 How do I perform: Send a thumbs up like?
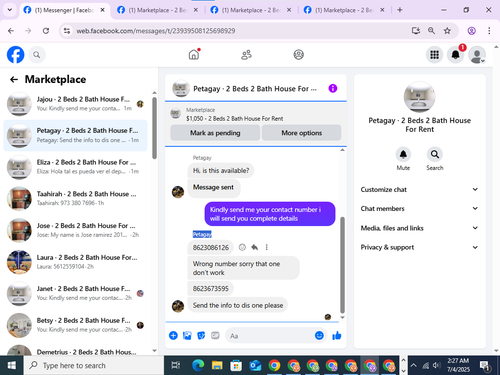point(337,335)
